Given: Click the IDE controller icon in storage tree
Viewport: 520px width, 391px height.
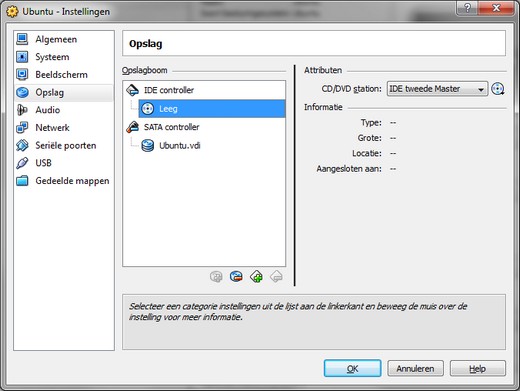Looking at the screenshot, I should (x=132, y=90).
